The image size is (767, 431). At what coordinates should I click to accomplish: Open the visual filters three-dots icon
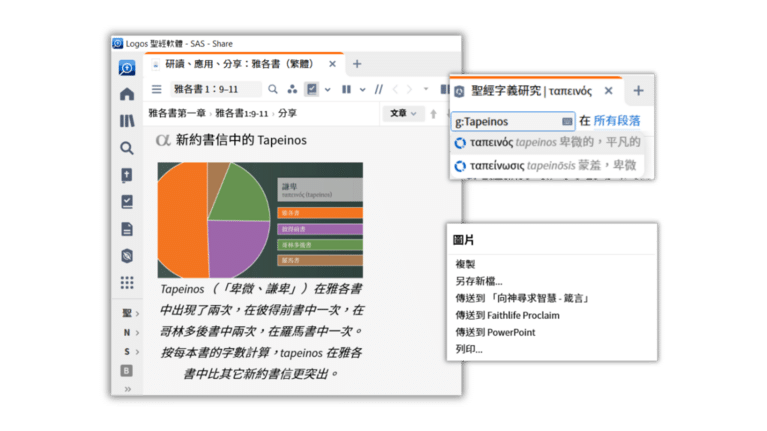[x=292, y=89]
